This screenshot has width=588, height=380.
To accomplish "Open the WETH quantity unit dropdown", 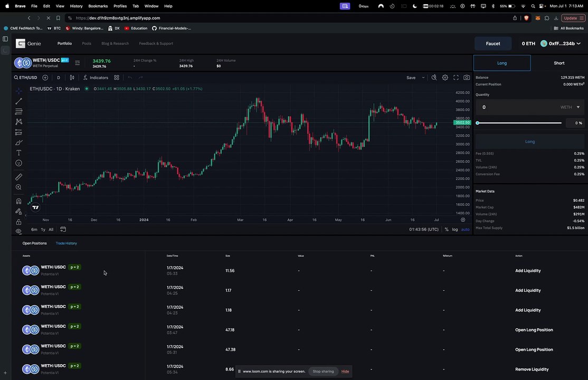I will [x=570, y=107].
